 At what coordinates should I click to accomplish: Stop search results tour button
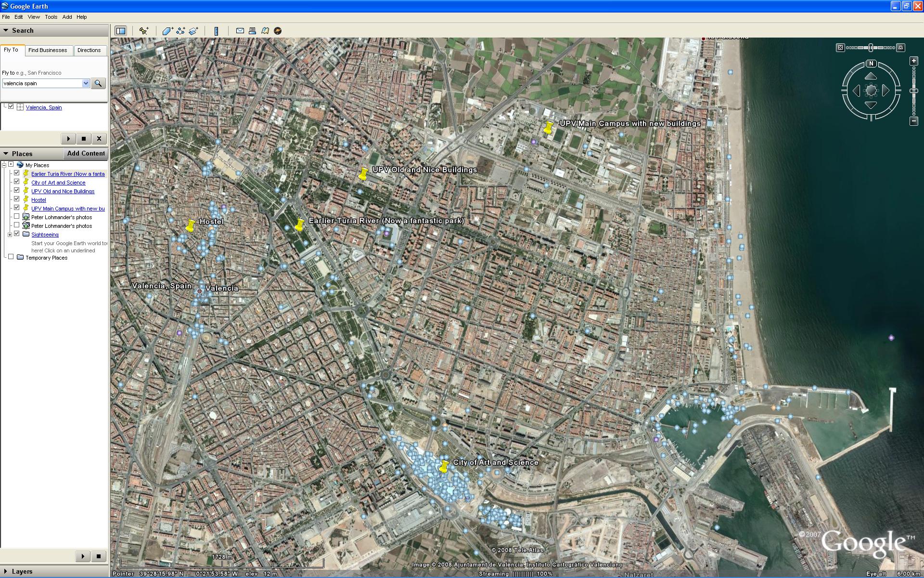pos(84,139)
